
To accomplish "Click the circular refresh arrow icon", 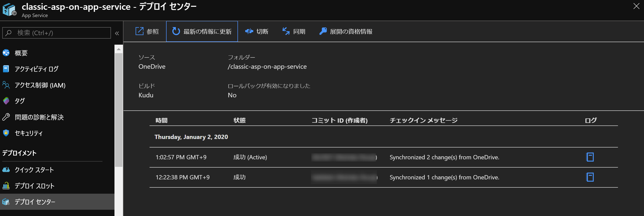I will 176,31.
